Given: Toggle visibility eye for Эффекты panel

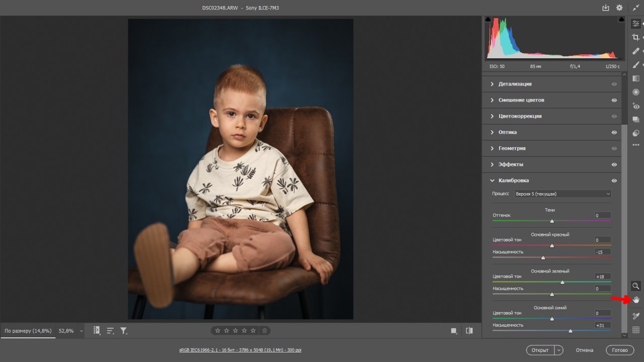Looking at the screenshot, I should point(614,164).
